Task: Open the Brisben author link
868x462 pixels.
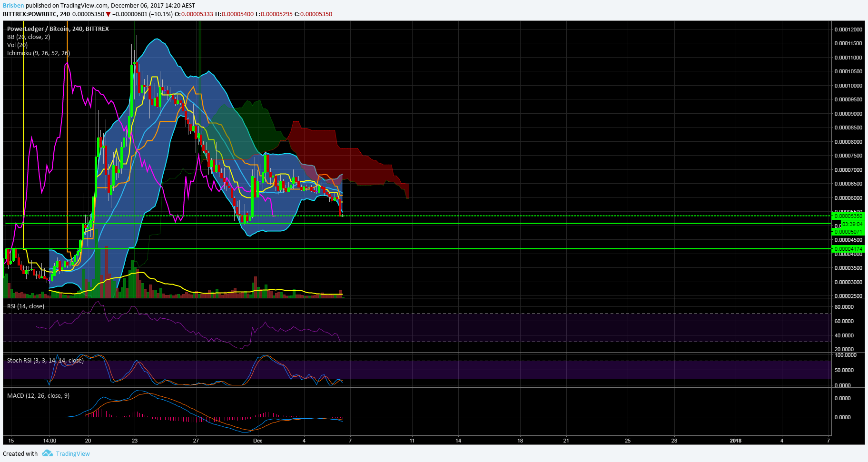Action: tap(13, 6)
